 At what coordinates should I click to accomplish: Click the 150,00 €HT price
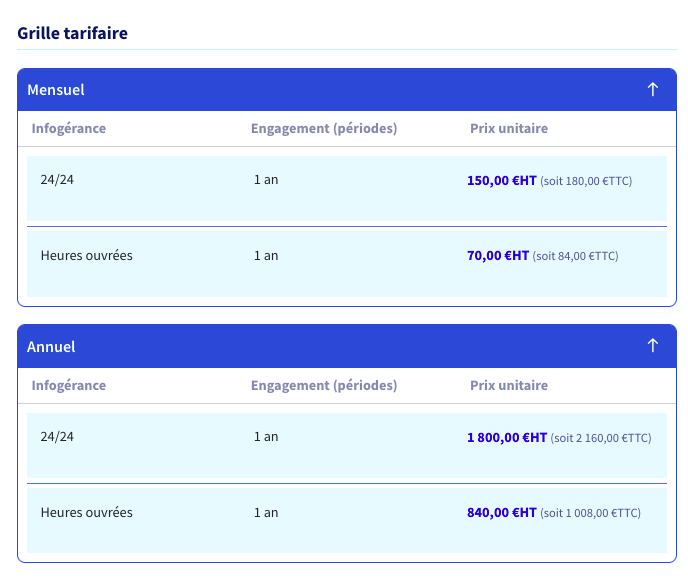(x=502, y=180)
